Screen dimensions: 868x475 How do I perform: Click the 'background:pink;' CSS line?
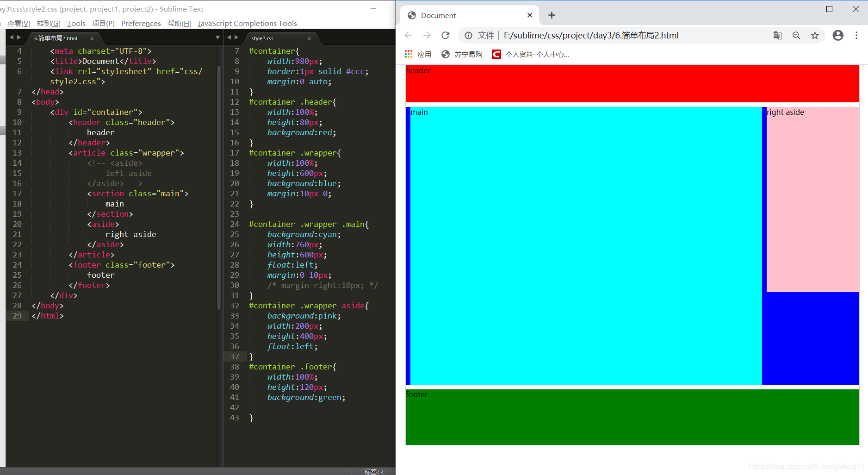[x=304, y=316]
